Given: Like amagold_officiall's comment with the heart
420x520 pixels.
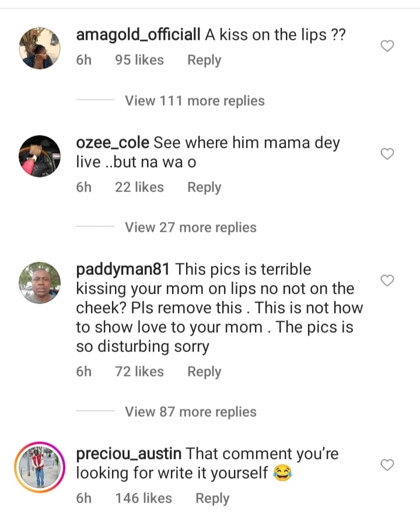Looking at the screenshot, I should tap(387, 46).
